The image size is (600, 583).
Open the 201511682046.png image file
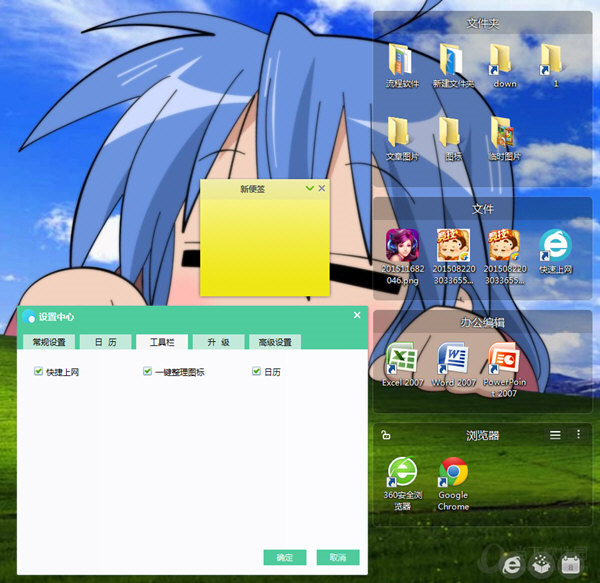402,257
